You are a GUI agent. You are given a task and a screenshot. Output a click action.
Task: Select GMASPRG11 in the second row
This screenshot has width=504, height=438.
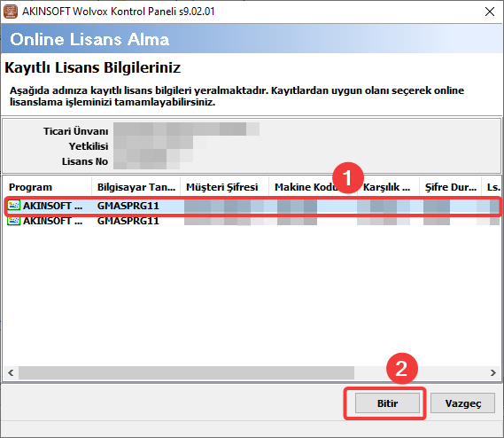(x=128, y=221)
